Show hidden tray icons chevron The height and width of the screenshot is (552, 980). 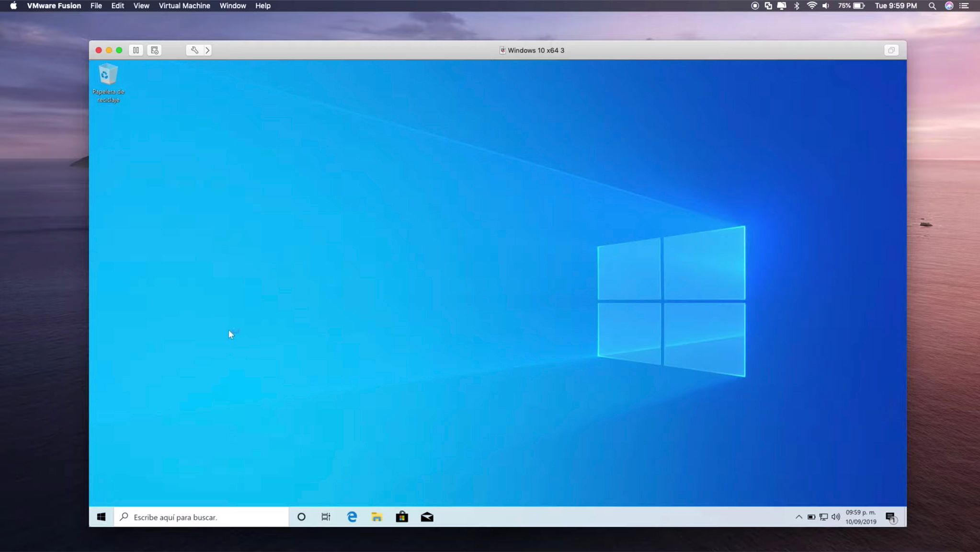(x=798, y=517)
